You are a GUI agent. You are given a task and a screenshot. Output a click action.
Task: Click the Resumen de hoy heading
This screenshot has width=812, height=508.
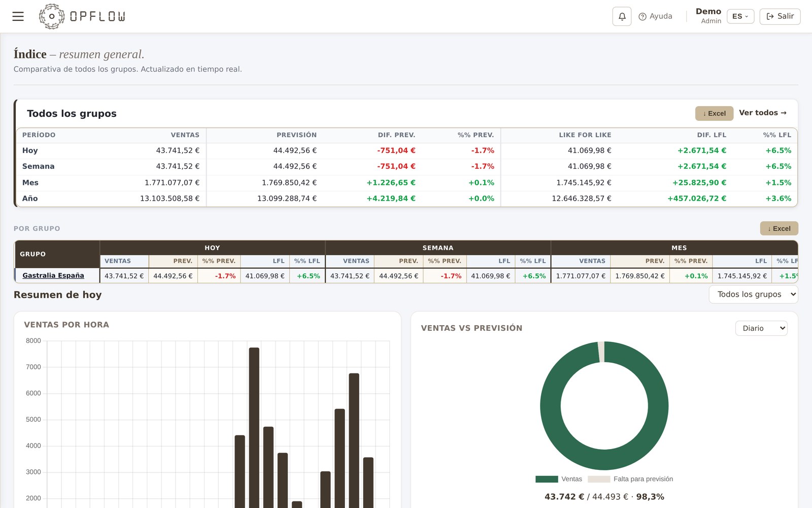click(x=57, y=295)
